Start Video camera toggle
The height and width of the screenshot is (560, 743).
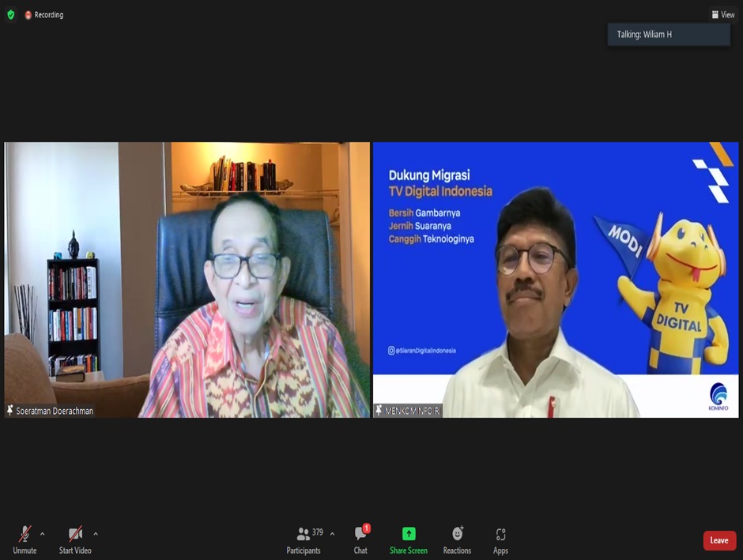click(x=75, y=539)
